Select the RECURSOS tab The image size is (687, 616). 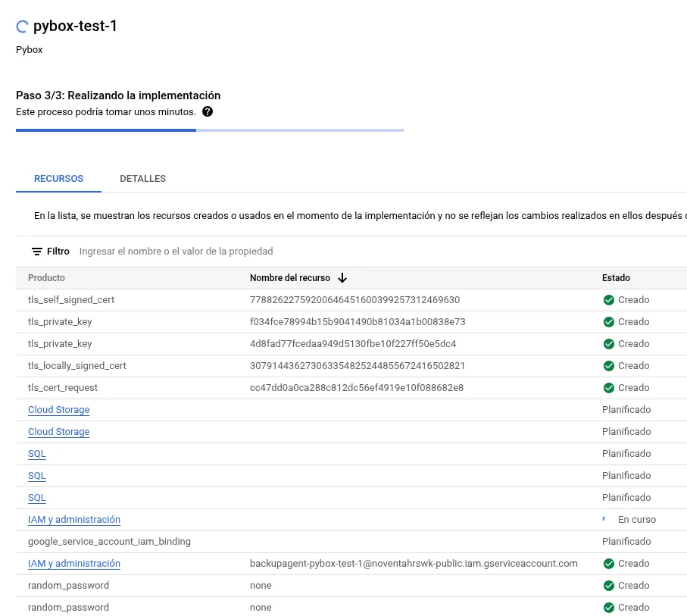click(59, 179)
